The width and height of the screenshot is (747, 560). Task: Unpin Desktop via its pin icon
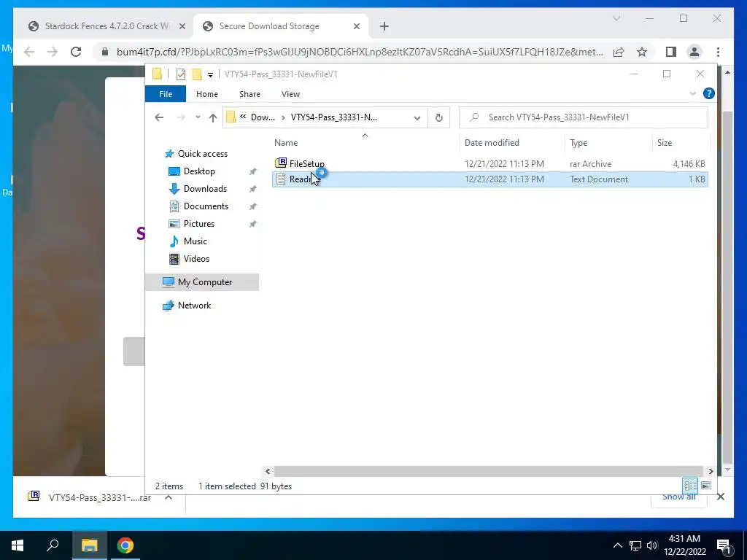[252, 171]
